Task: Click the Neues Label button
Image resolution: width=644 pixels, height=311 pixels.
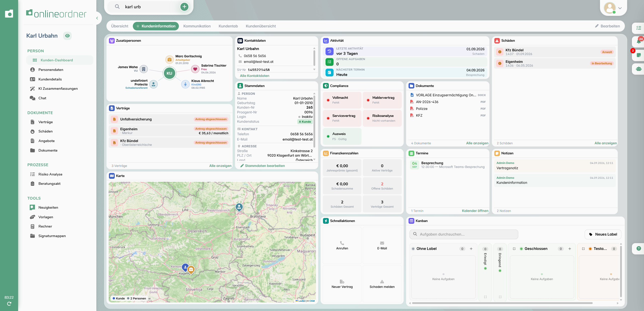Action: (603, 234)
